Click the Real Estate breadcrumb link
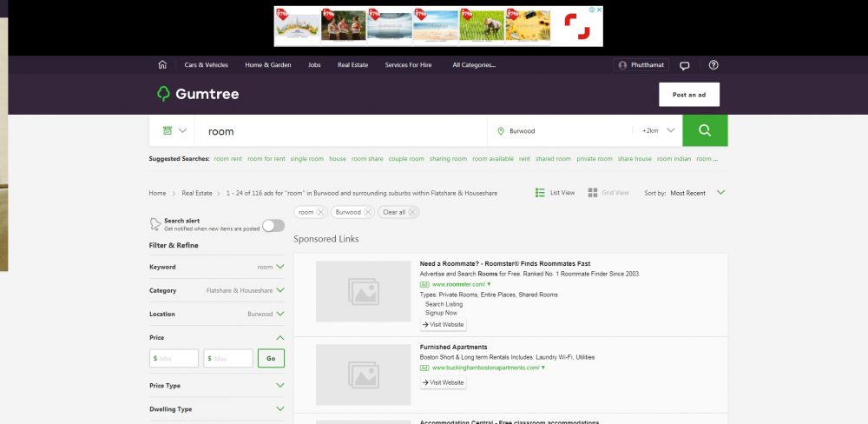Screen dimensions: 868x424 click(197, 193)
